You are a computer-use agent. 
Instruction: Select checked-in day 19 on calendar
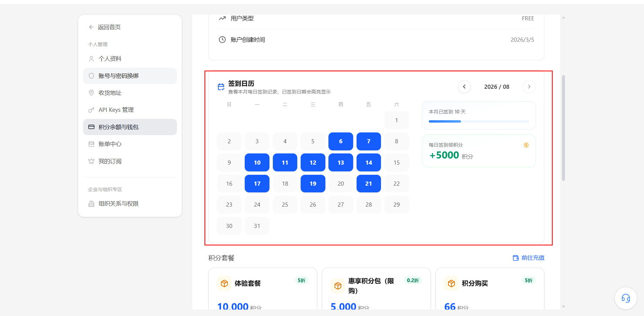[313, 184]
